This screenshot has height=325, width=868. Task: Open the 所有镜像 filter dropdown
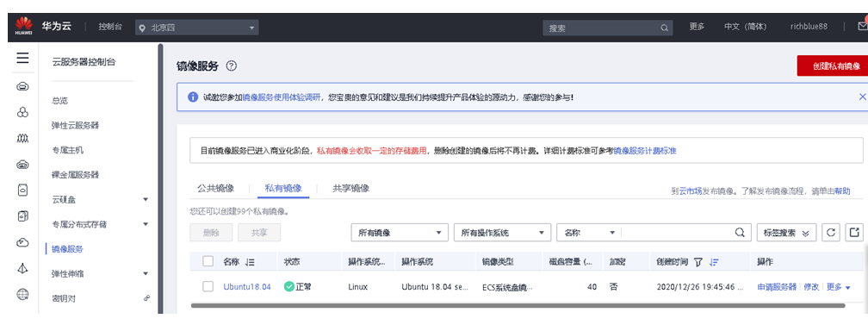pos(400,233)
